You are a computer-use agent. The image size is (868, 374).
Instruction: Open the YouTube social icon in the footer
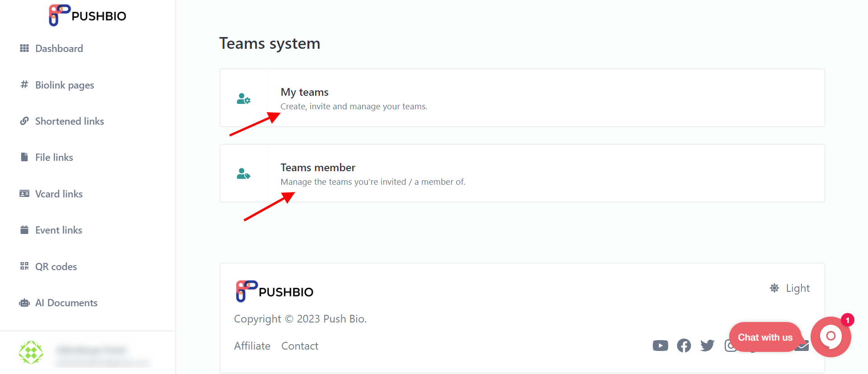pyautogui.click(x=660, y=346)
